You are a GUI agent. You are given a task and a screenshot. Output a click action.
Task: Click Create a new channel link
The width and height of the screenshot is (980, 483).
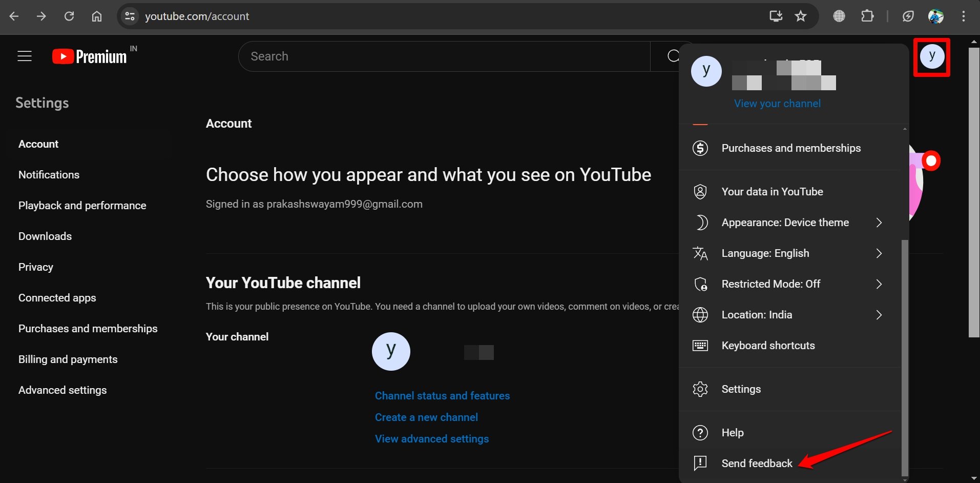coord(426,417)
